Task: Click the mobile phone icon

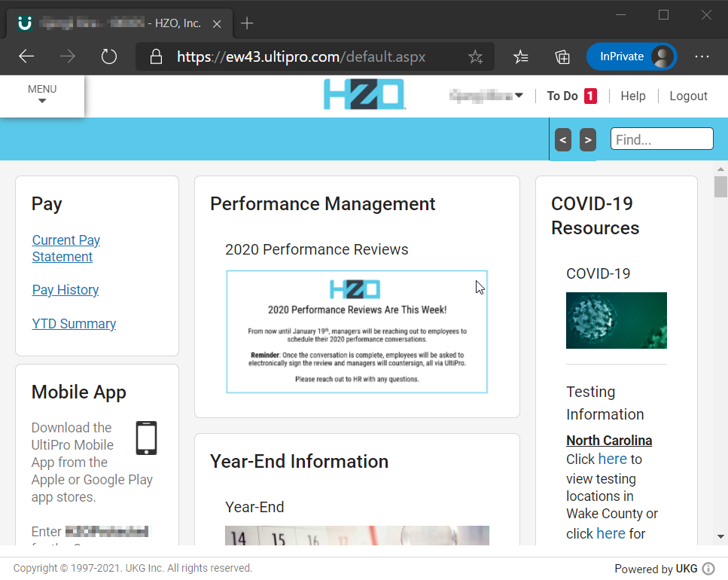Action: click(x=146, y=438)
